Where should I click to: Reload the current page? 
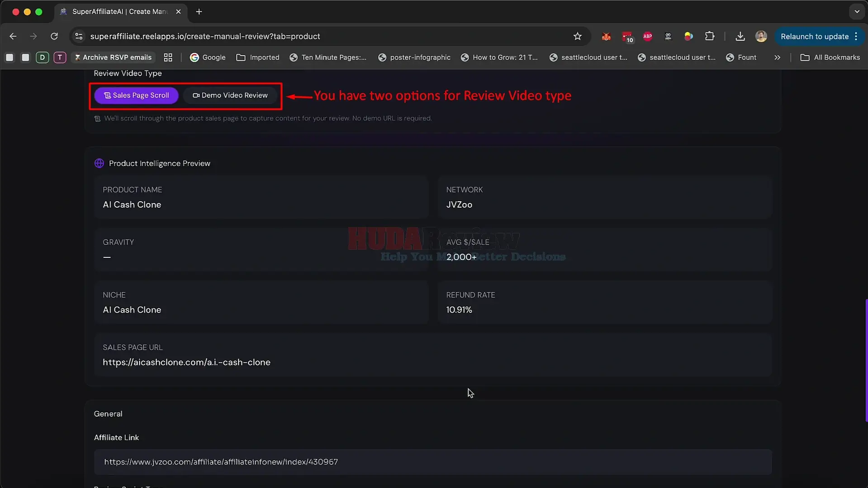(x=54, y=36)
